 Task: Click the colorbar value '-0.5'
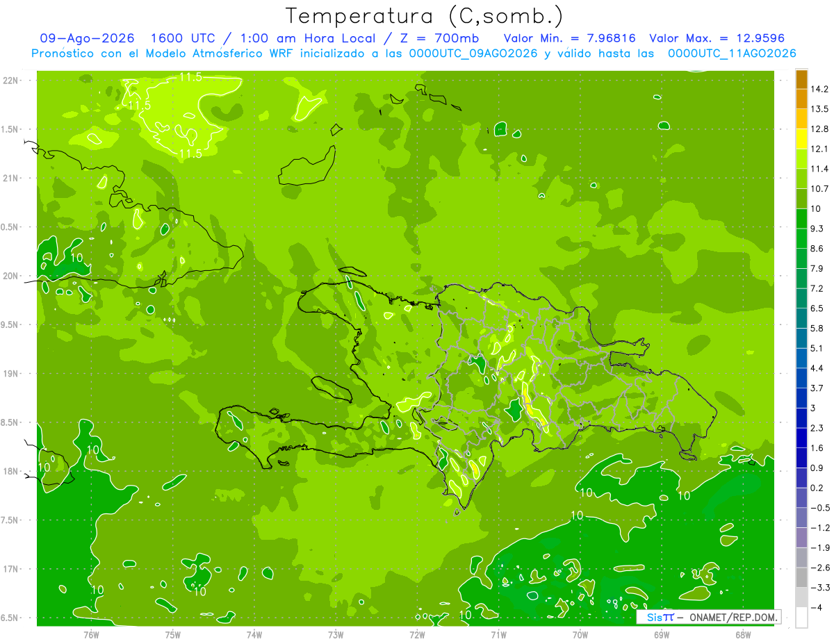[820, 508]
